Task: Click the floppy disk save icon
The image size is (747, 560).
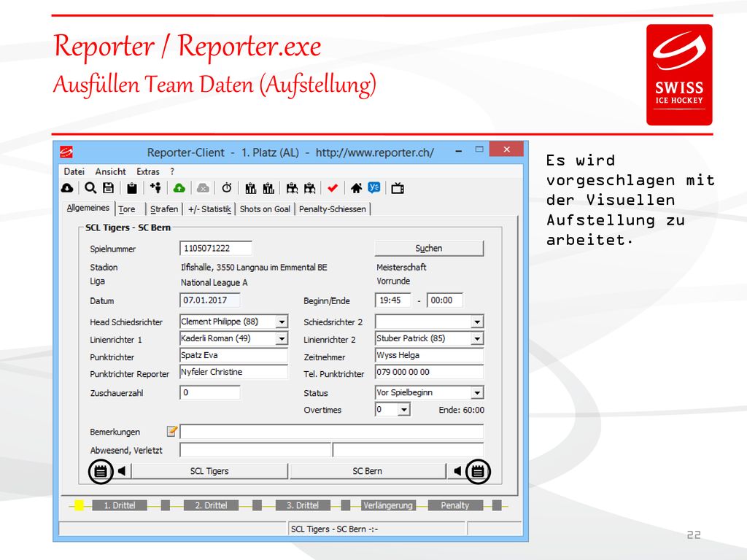Action: tap(109, 188)
